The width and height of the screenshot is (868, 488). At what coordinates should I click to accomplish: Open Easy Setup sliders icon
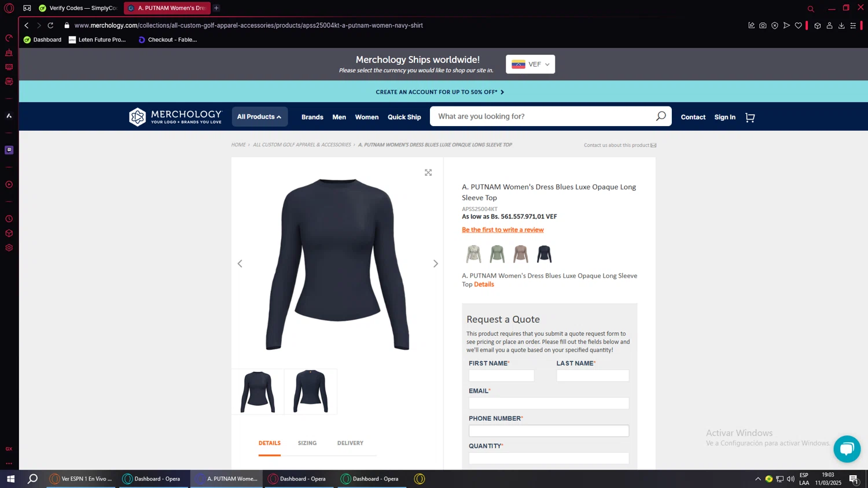coord(853,25)
